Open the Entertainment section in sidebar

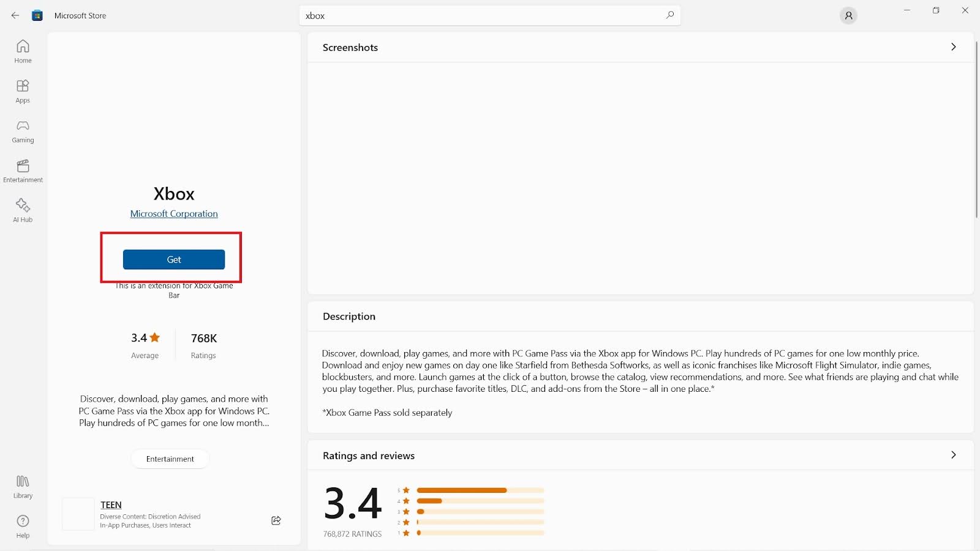point(23,171)
